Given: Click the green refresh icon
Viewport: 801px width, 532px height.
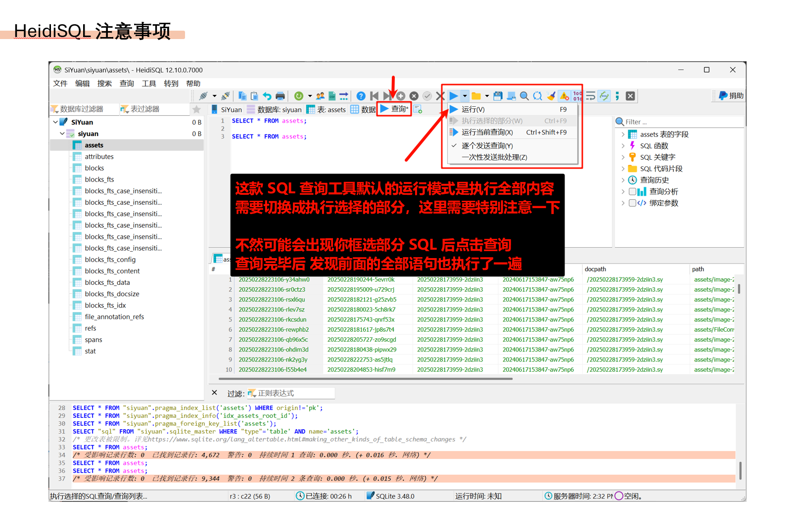Looking at the screenshot, I should (x=298, y=96).
